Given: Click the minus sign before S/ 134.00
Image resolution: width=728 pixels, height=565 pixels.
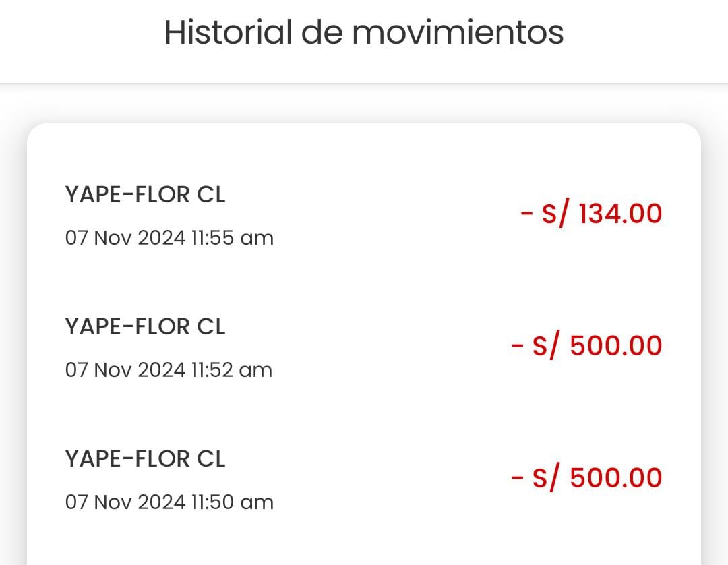Looking at the screenshot, I should click(526, 214).
